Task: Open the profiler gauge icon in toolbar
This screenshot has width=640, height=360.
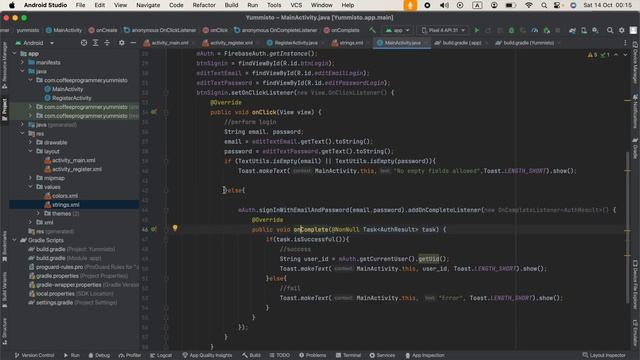Action: 535,30
